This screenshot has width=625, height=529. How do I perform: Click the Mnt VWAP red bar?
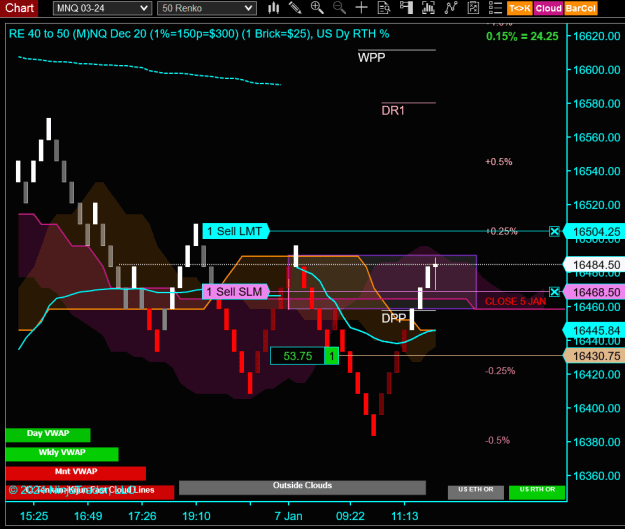pos(76,473)
